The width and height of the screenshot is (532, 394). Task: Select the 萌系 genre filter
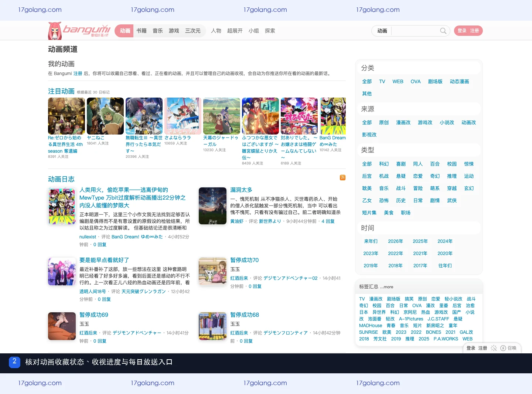(435, 188)
